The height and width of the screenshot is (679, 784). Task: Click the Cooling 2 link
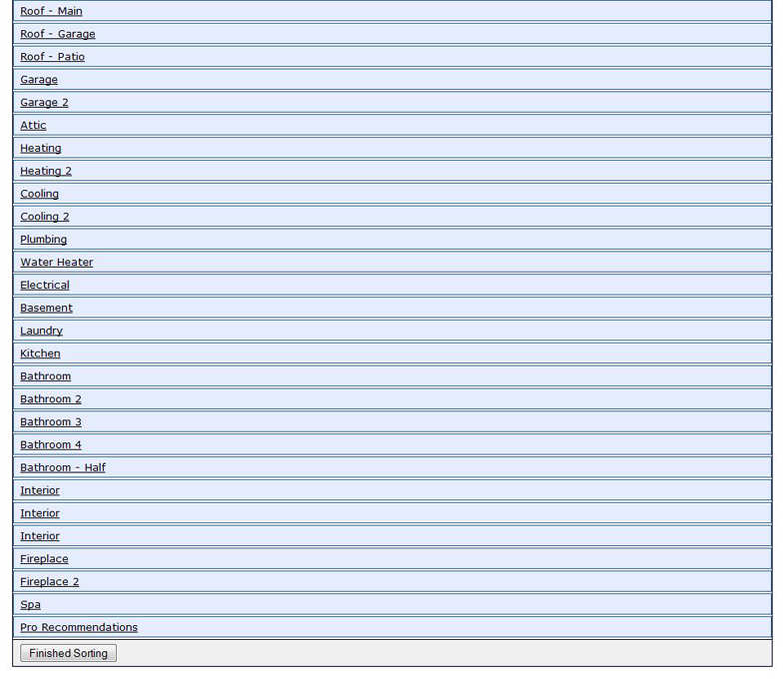coord(45,217)
